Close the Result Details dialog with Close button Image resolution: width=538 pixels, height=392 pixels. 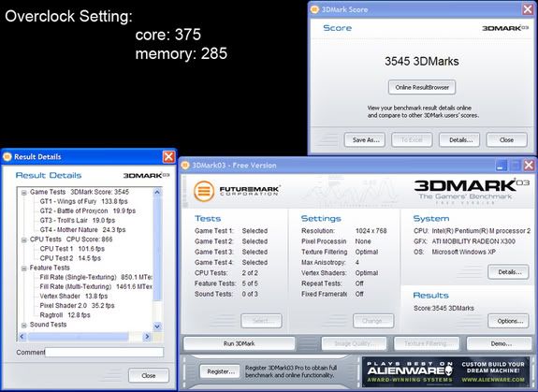(149, 375)
